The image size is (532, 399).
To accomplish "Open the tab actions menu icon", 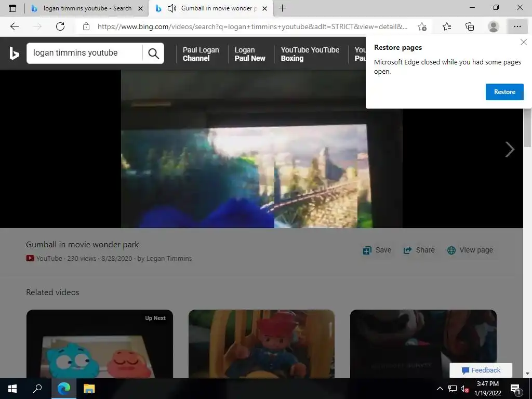I will click(x=12, y=8).
